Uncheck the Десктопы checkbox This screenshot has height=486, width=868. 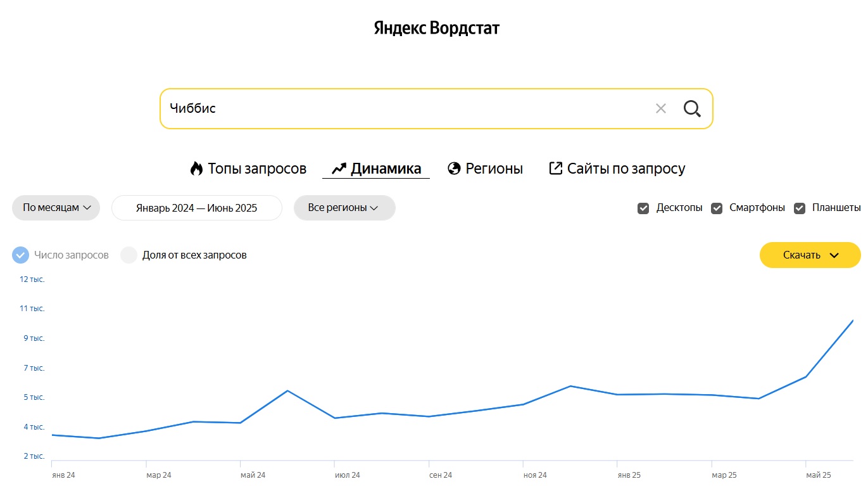click(643, 208)
